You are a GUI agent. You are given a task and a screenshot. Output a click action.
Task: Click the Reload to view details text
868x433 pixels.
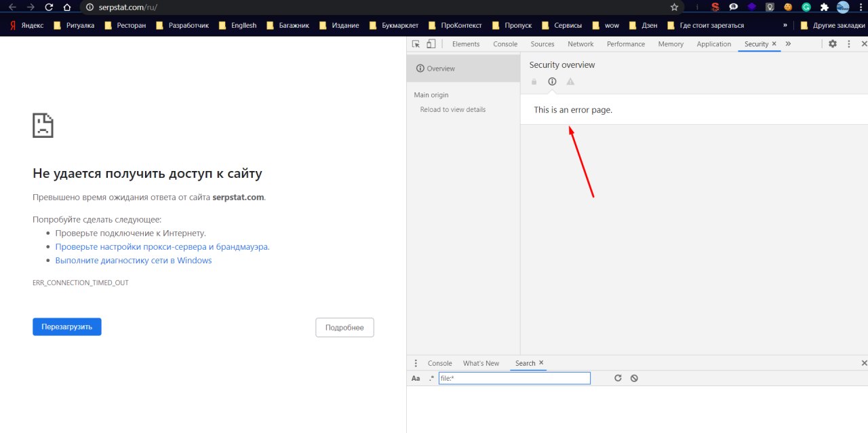tap(453, 109)
